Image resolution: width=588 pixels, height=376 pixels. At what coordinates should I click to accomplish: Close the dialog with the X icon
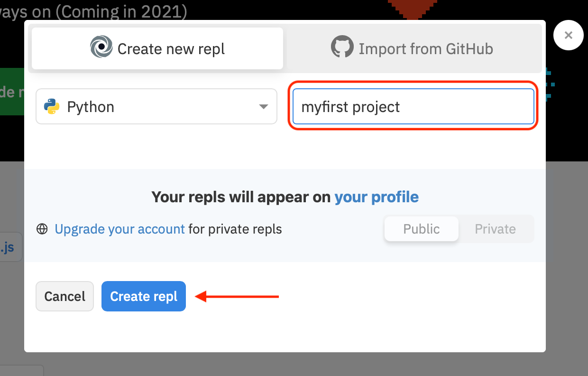(x=568, y=35)
